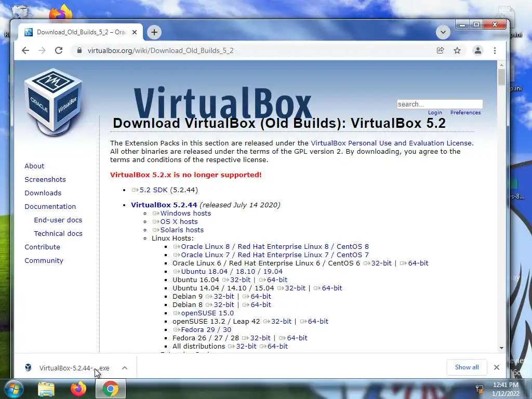Download Debian 9 32-bit package
This screenshot has height=399, width=532.
click(x=220, y=297)
